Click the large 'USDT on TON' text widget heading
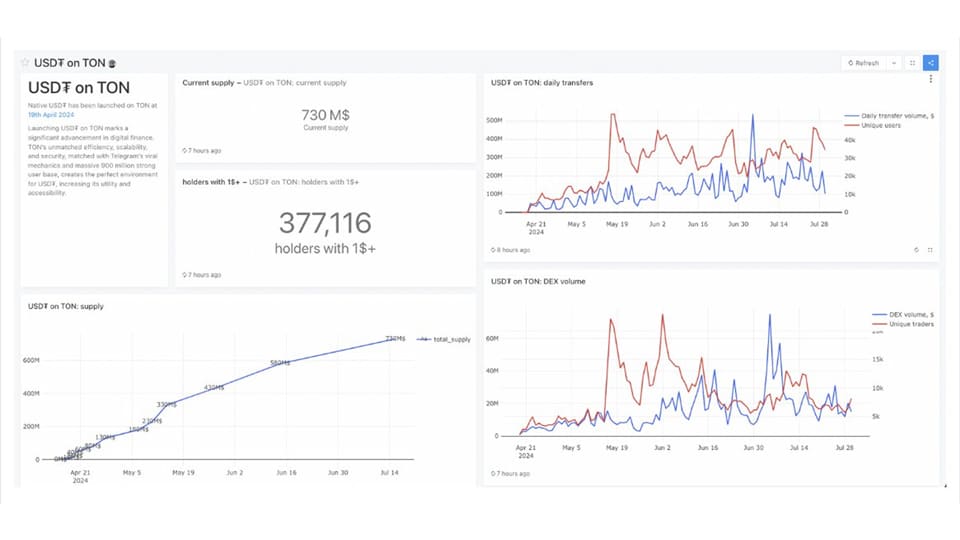This screenshot has height=540, width=960. coord(79,88)
